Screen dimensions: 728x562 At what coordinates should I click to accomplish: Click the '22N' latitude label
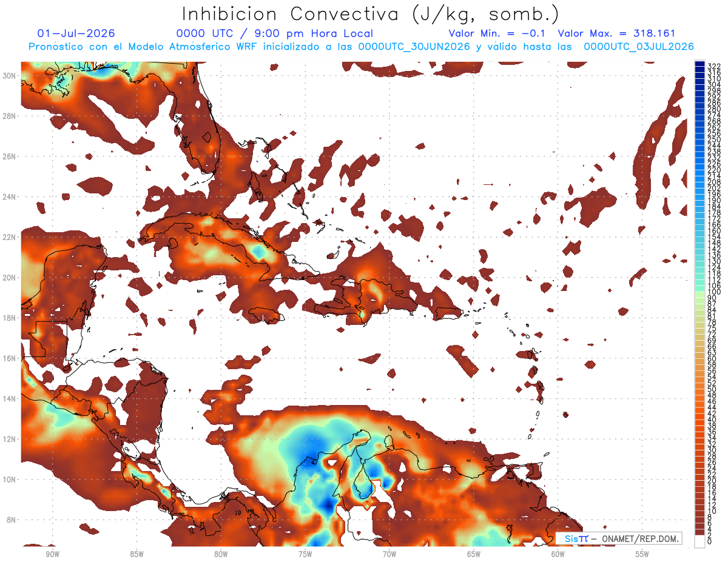coord(10,237)
